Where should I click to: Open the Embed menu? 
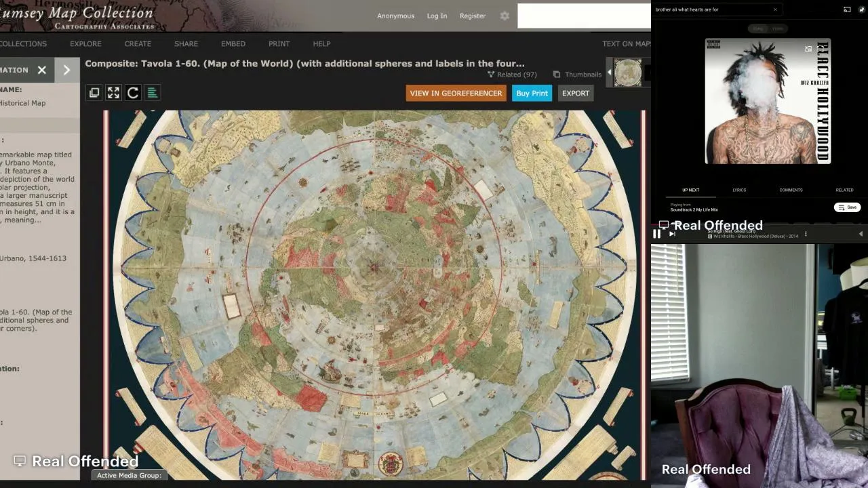233,43
